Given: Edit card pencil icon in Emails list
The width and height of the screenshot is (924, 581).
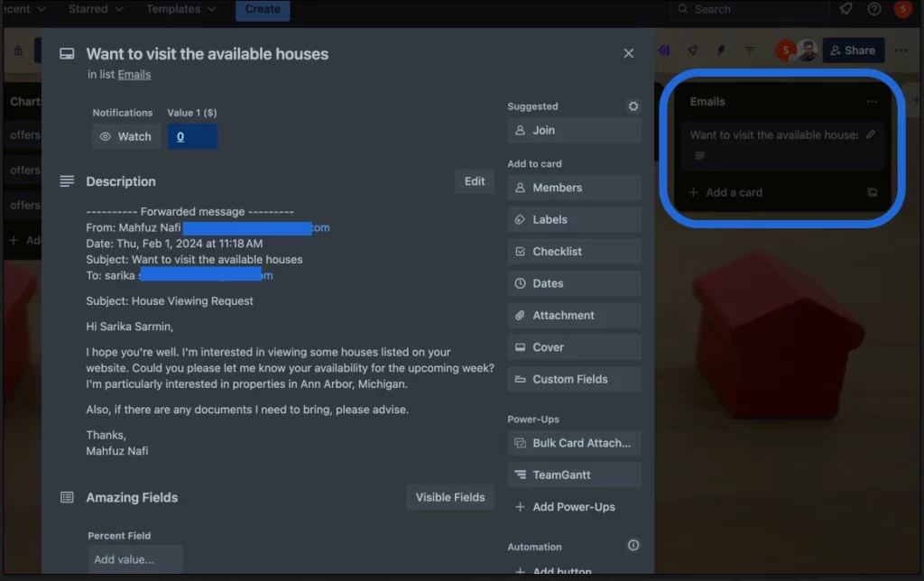Looking at the screenshot, I should click(x=871, y=134).
